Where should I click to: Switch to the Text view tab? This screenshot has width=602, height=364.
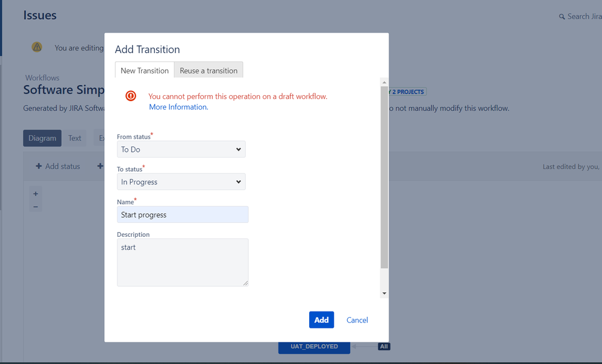(75, 138)
